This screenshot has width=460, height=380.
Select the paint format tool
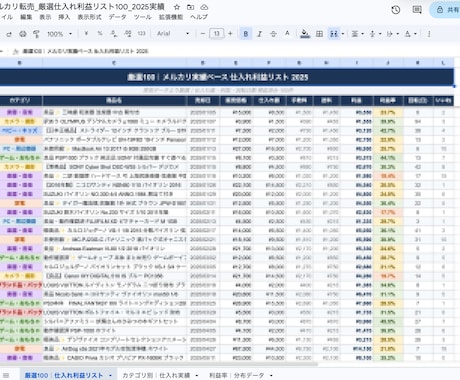click(x=36, y=34)
